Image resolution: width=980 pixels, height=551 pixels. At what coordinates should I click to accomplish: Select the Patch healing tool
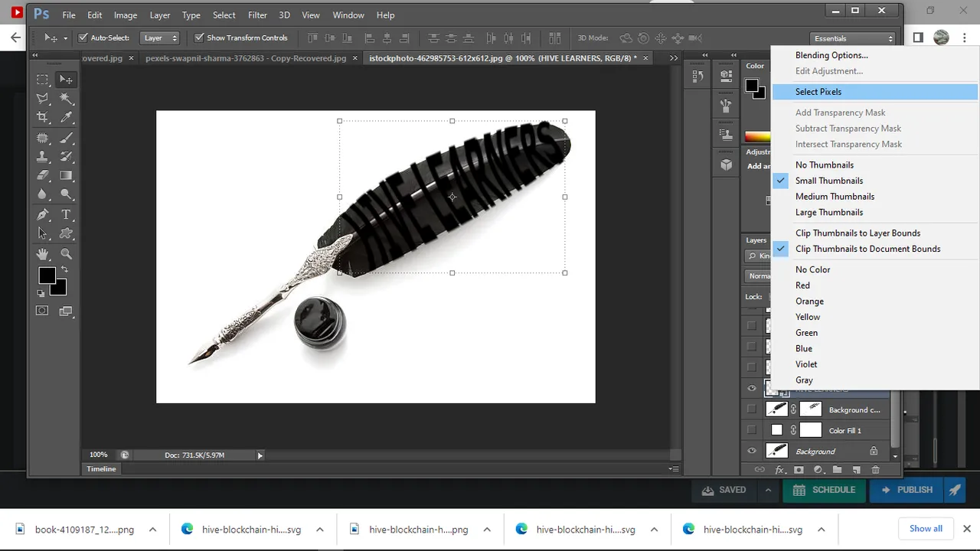click(43, 139)
